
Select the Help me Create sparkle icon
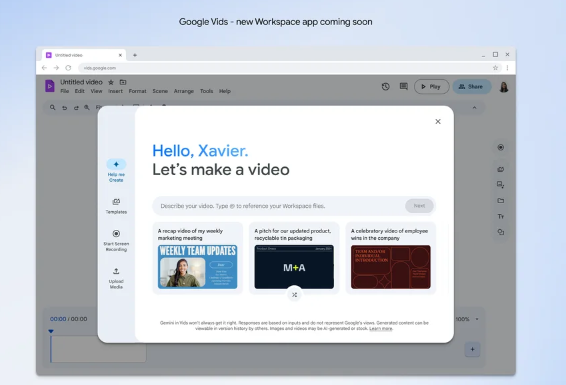tap(116, 164)
